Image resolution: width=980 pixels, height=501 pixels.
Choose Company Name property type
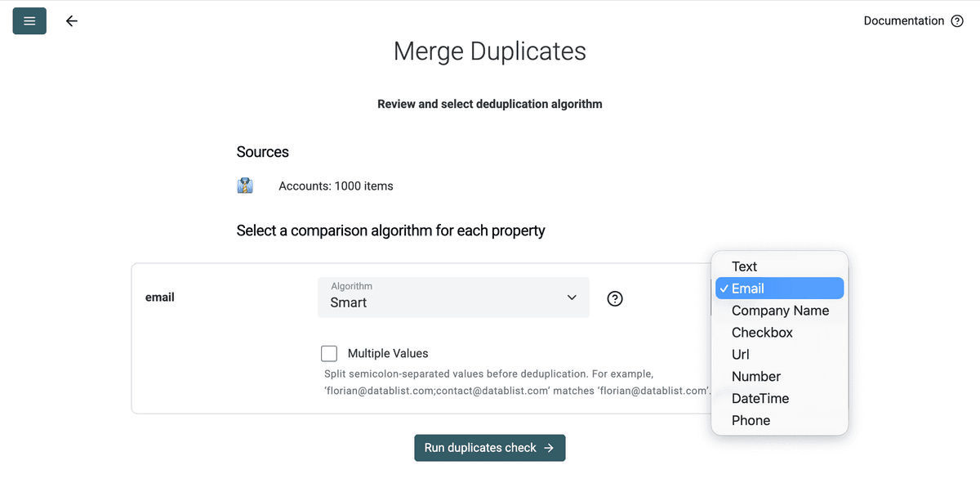click(x=779, y=311)
